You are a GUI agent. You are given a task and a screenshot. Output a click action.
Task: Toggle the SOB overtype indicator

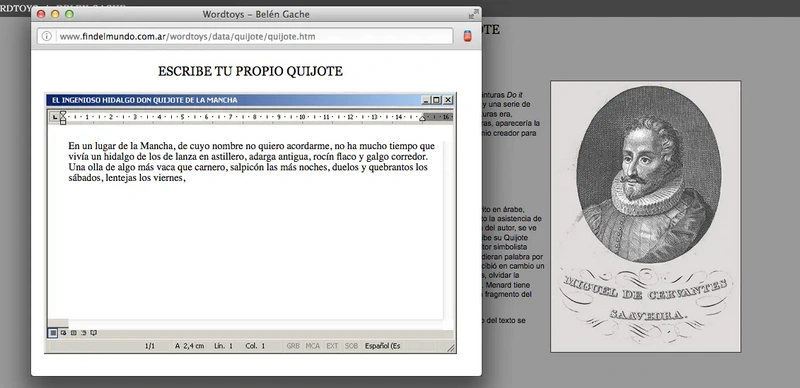[352, 346]
